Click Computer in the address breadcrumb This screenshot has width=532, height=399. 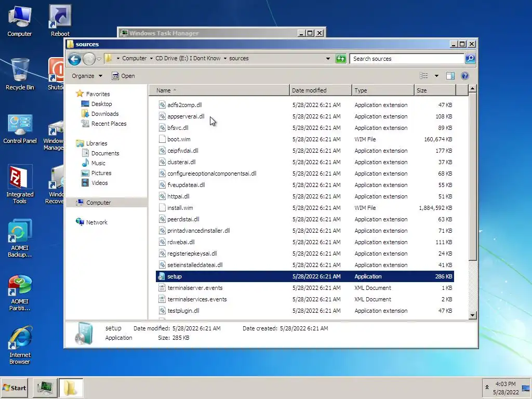click(x=135, y=58)
